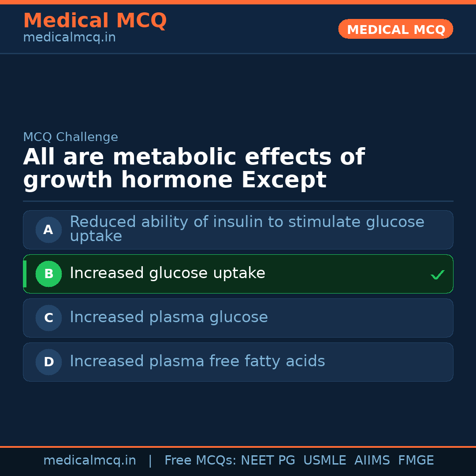Open the medicalmcq.in link in the footer
Screen dimensions: 476x476
click(89, 461)
